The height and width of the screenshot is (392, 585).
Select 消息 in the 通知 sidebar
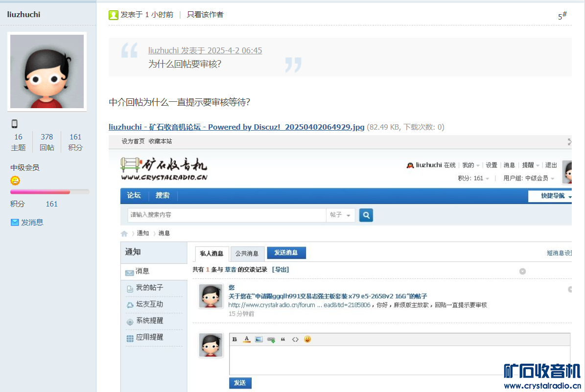click(x=154, y=272)
